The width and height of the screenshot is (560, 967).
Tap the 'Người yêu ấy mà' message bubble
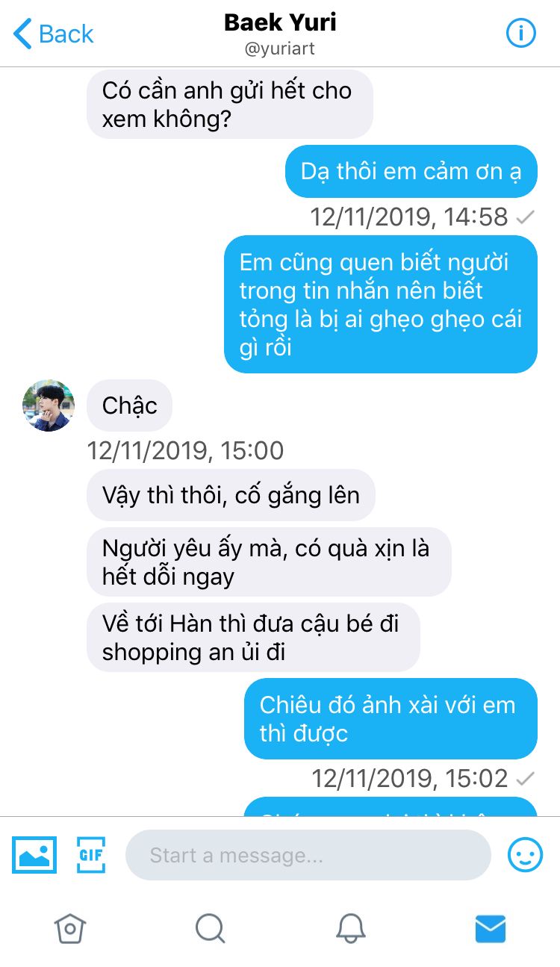pos(270,562)
